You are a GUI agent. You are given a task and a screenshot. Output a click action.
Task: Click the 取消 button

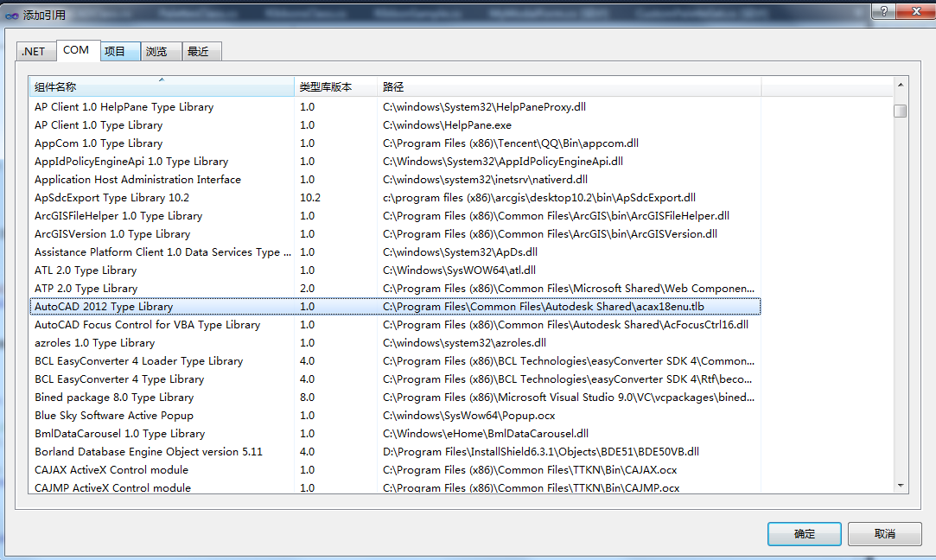pos(885,534)
